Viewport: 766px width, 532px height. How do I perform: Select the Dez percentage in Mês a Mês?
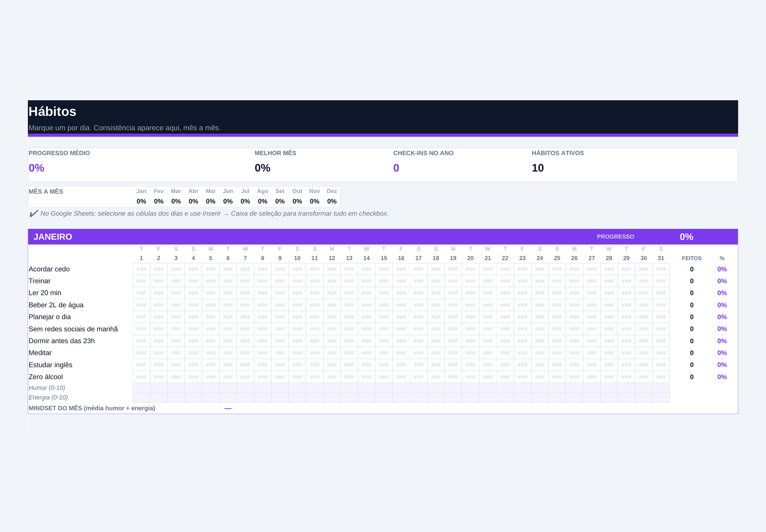pos(332,201)
